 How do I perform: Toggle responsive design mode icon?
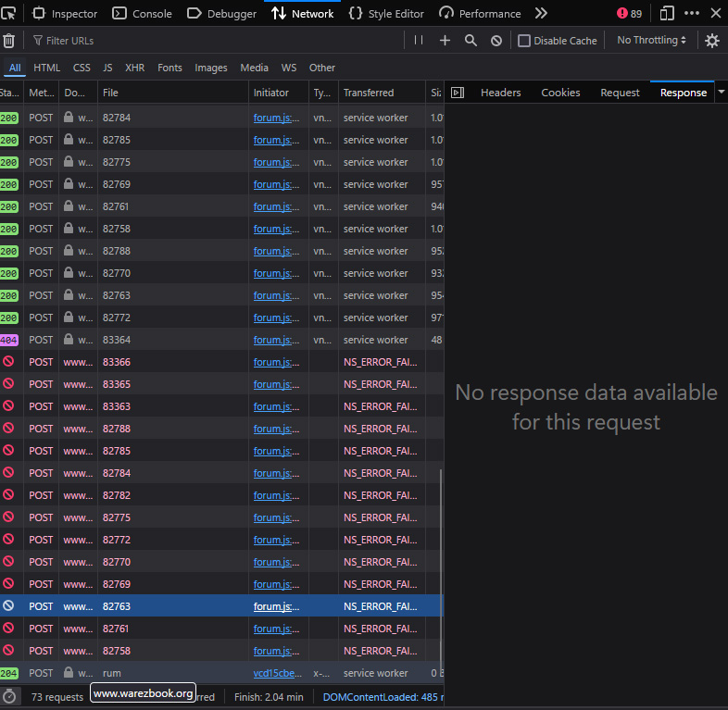667,14
